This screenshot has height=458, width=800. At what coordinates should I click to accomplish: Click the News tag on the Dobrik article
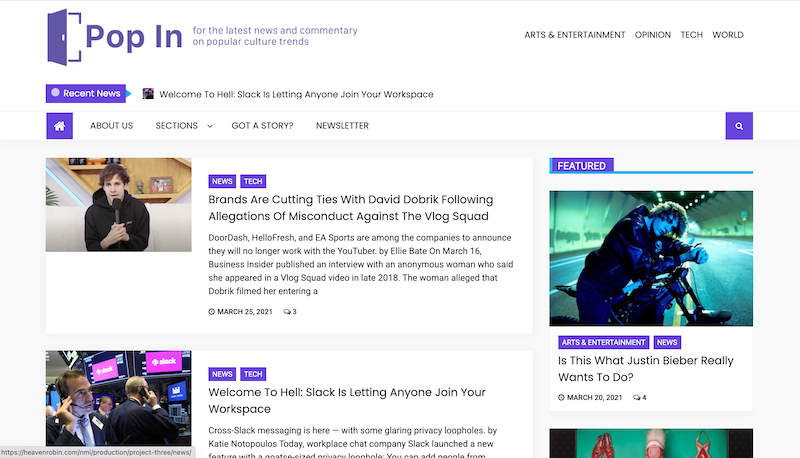tap(222, 181)
